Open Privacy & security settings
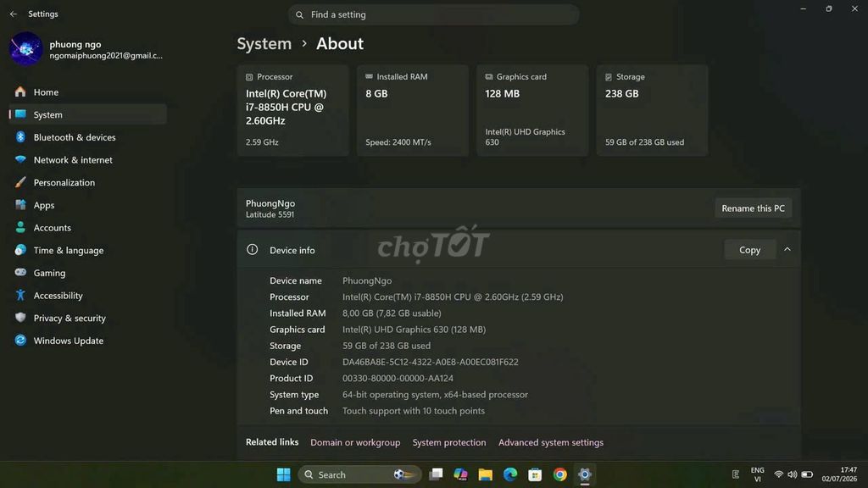Viewport: 868px width, 488px height. click(x=87, y=319)
